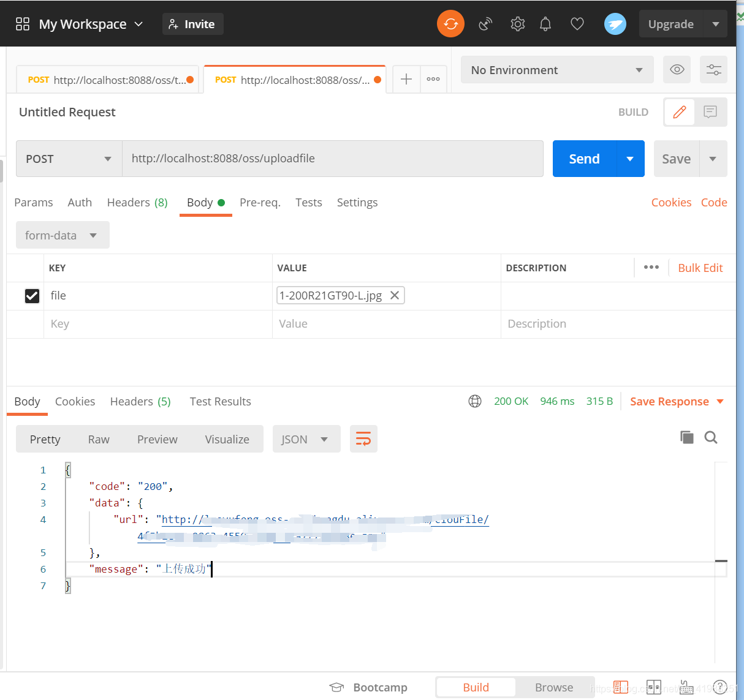The image size is (744, 700).
Task: Copy the response to clipboard
Action: point(687,437)
